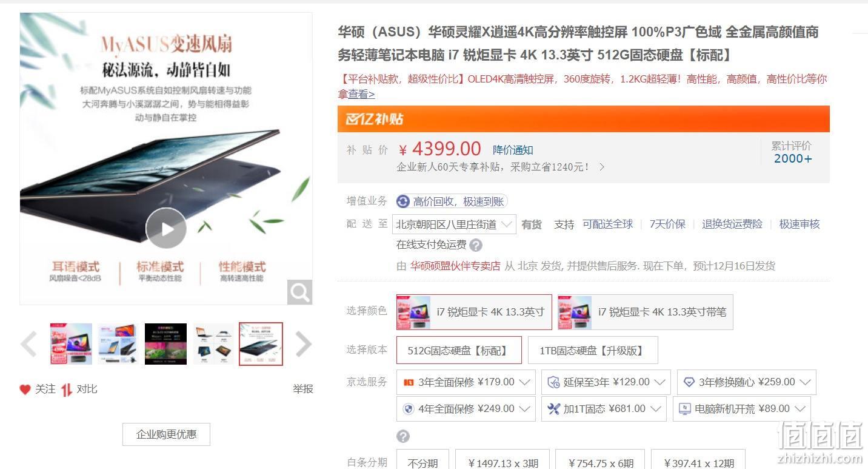868x469 pixels.
Task: Click the grey help icon below 京选服务
Action: (403, 436)
